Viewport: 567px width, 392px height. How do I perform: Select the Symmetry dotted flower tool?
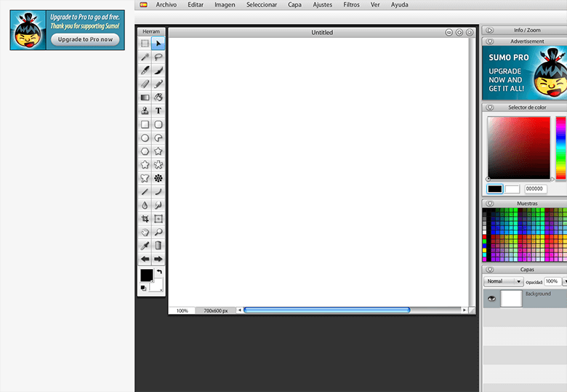point(158,178)
